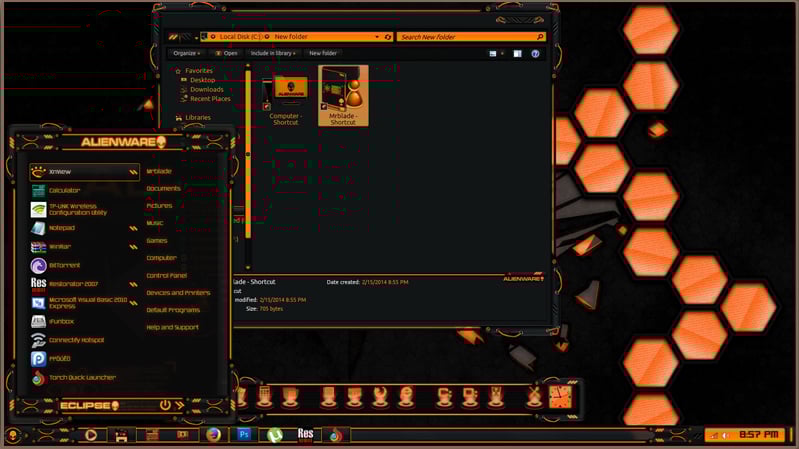The height and width of the screenshot is (449, 799).
Task: Select Desktop under Favorites
Action: click(202, 81)
